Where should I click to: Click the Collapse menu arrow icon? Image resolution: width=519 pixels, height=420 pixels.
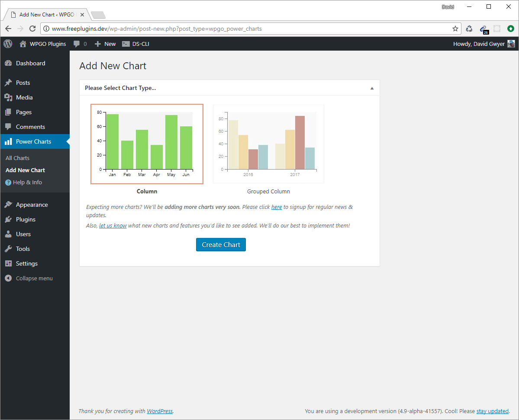pos(8,279)
